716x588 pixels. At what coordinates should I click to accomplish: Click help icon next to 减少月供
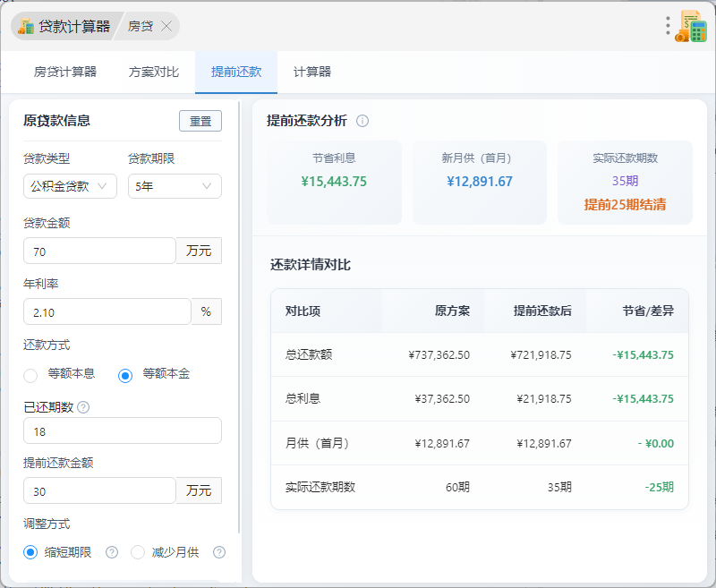coord(219,552)
